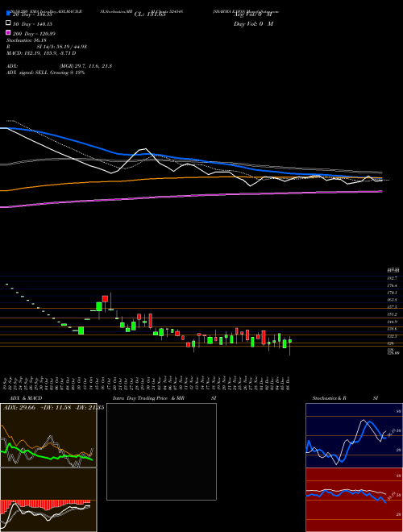Screen dimensions: 403x532
Task: Select the '50 Day = 140.15' legend text
Action: (33, 23)
